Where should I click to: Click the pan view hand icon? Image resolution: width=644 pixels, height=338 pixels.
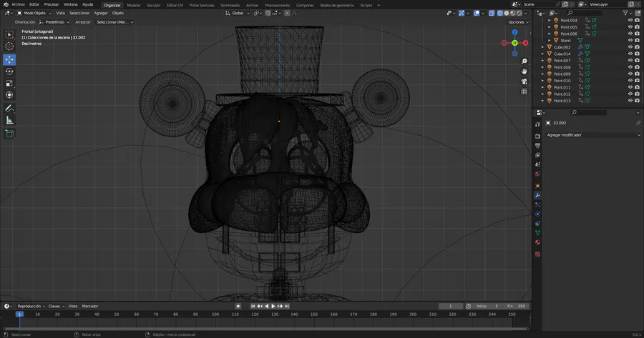(x=524, y=71)
